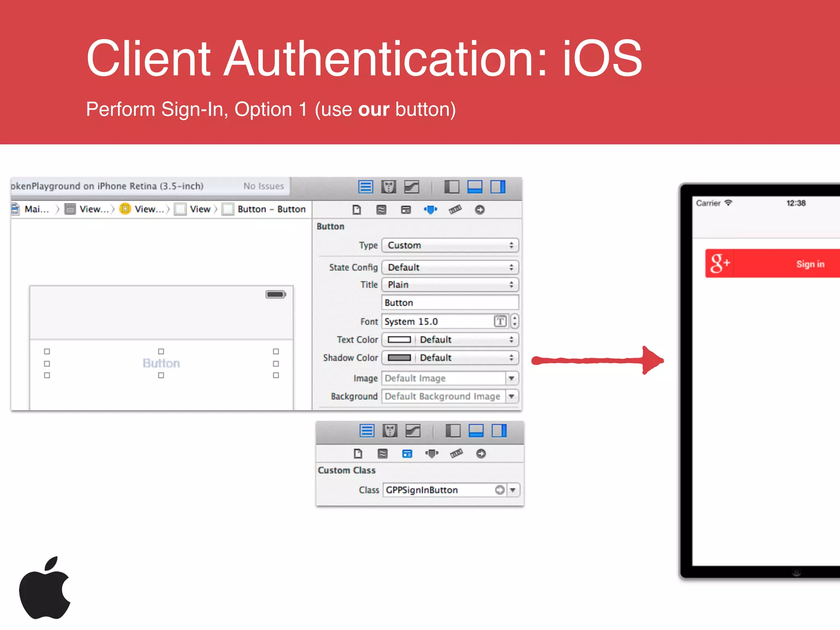Toggle the Navigator pane in upper toolbar
The height and width of the screenshot is (630, 840).
(452, 187)
